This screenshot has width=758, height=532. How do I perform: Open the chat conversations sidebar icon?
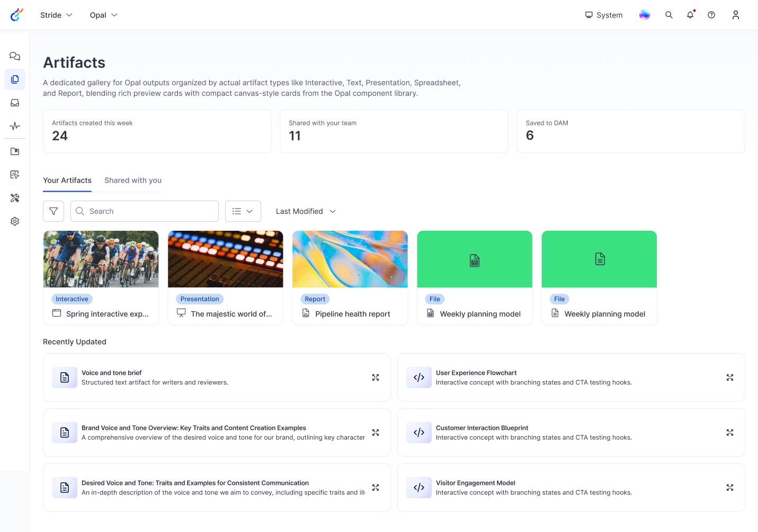coord(15,56)
